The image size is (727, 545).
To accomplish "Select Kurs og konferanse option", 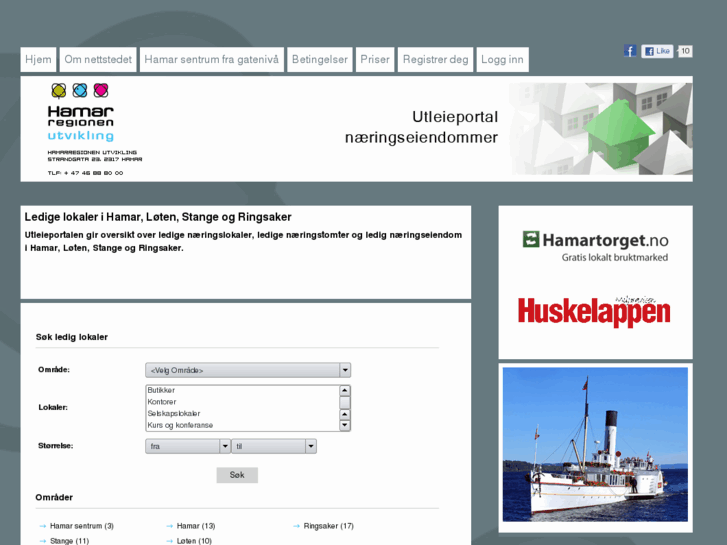I will [x=242, y=425].
